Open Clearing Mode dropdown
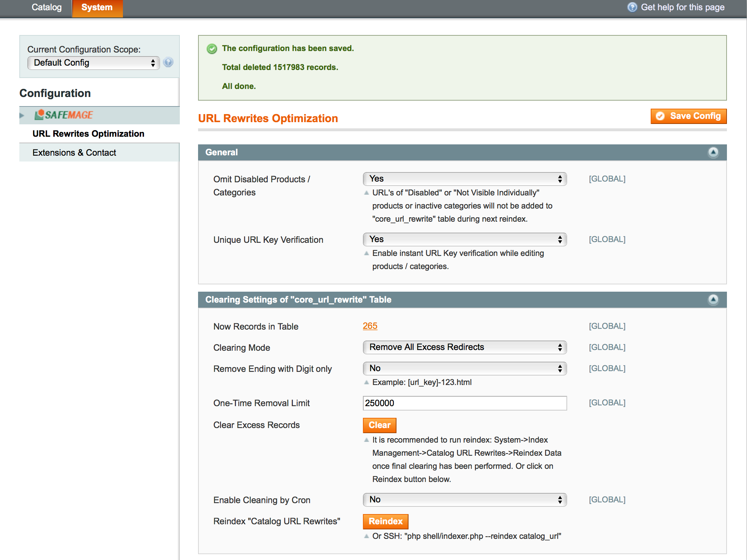The width and height of the screenshot is (747, 560). [x=464, y=347]
